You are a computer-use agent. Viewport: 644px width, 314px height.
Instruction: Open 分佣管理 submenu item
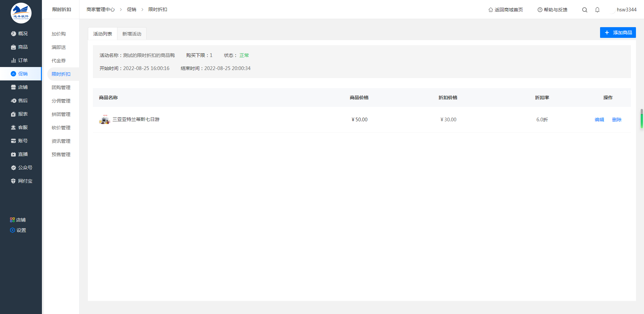pyautogui.click(x=61, y=101)
